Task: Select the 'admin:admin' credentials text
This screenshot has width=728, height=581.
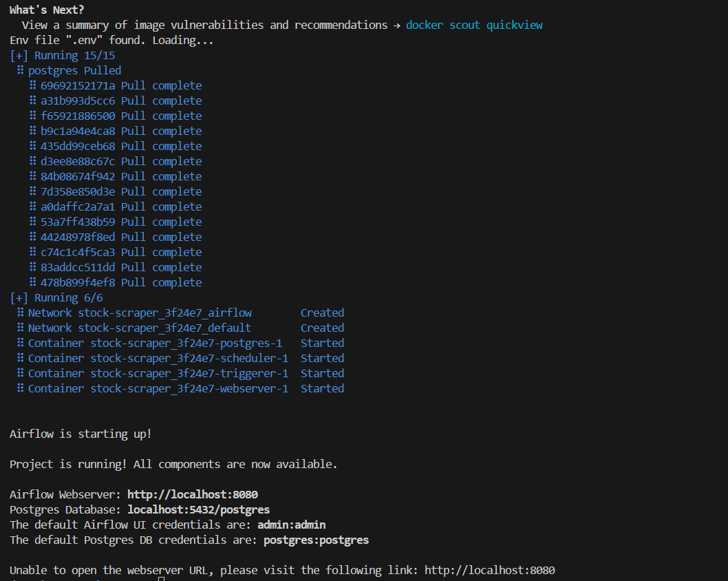Action: point(292,525)
